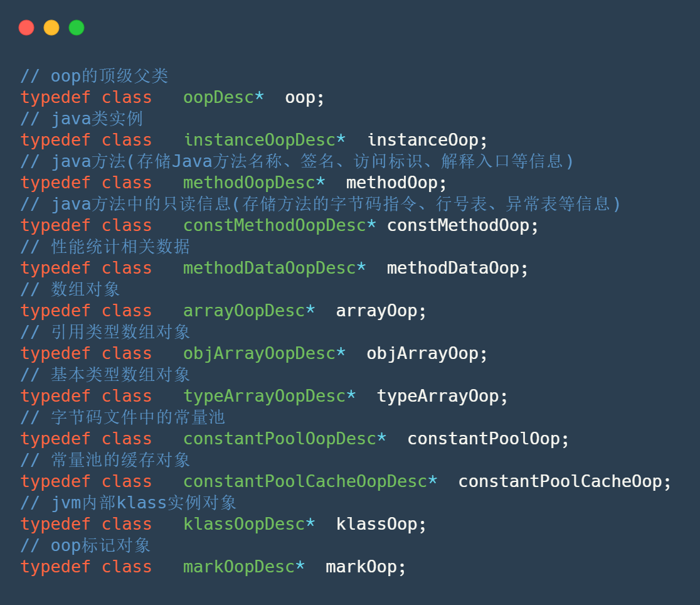Select the constMethodOop alias name
This screenshot has height=605, width=700.
pyautogui.click(x=458, y=226)
